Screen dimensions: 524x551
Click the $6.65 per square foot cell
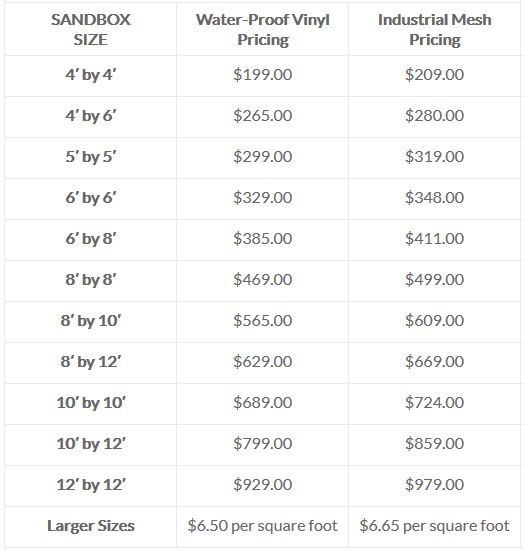pos(434,526)
